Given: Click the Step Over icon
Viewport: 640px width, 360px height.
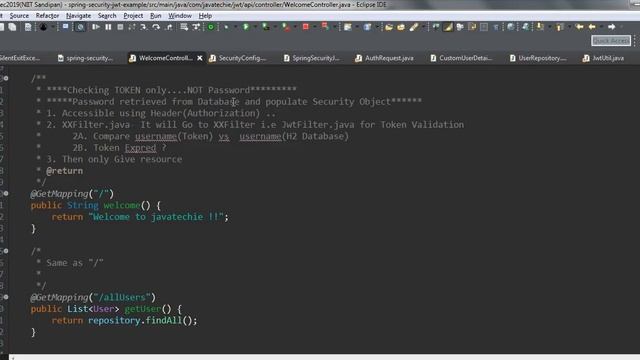Looking at the screenshot, I should (x=156, y=27).
